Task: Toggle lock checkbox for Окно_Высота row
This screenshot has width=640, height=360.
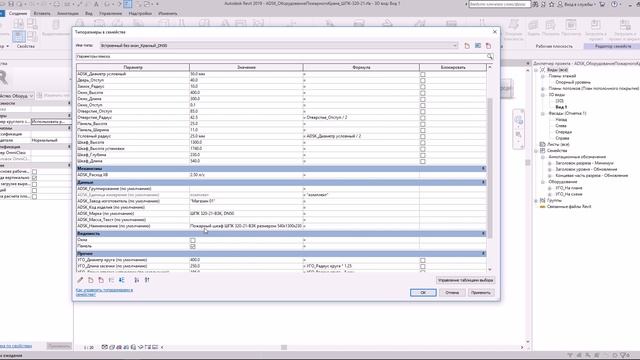Action: click(x=422, y=93)
